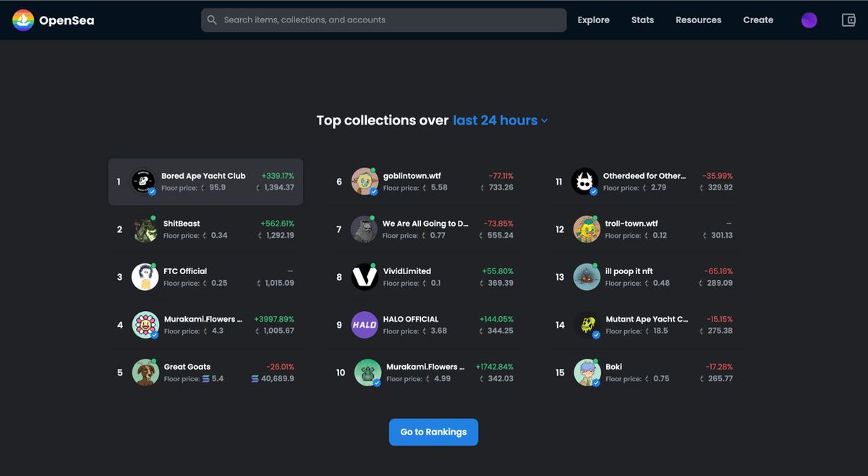The width and height of the screenshot is (868, 476).
Task: Open the troll-town.wtf collection name
Action: tap(631, 224)
